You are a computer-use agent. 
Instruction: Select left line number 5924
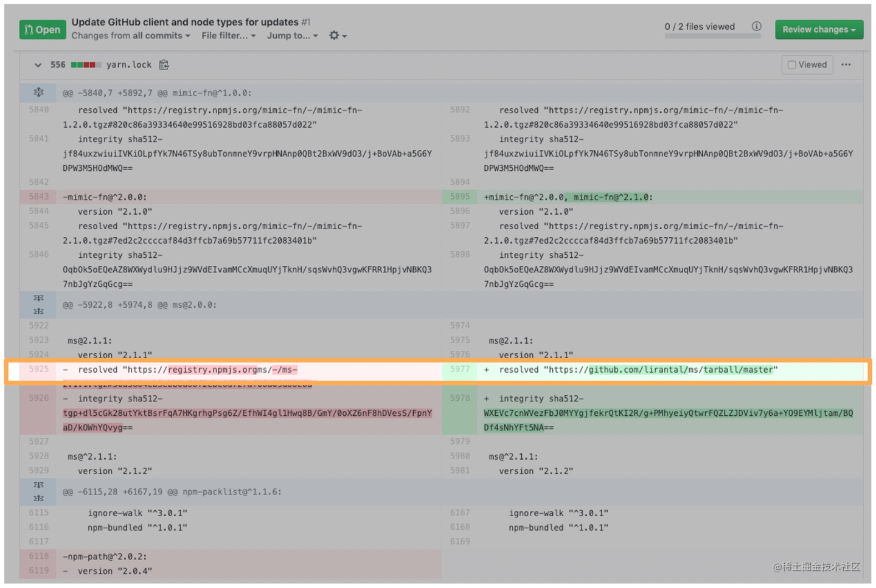(x=39, y=355)
